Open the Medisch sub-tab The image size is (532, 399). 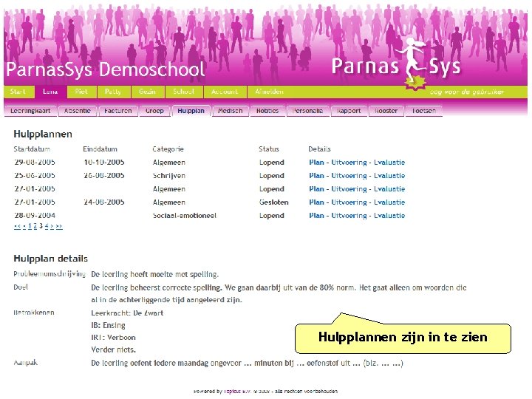coord(231,111)
